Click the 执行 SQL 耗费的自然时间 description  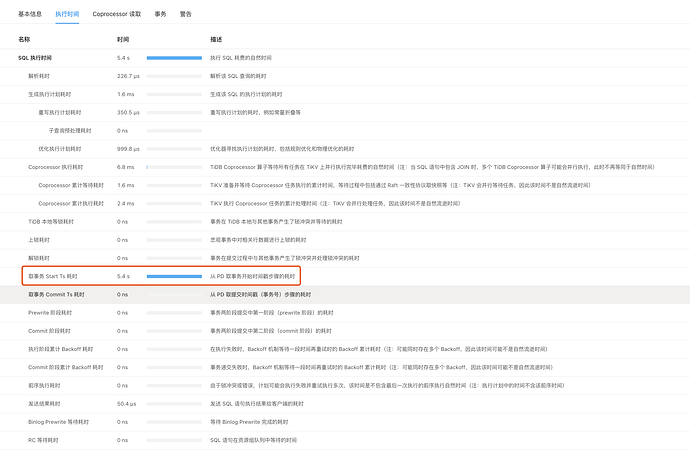(x=241, y=58)
